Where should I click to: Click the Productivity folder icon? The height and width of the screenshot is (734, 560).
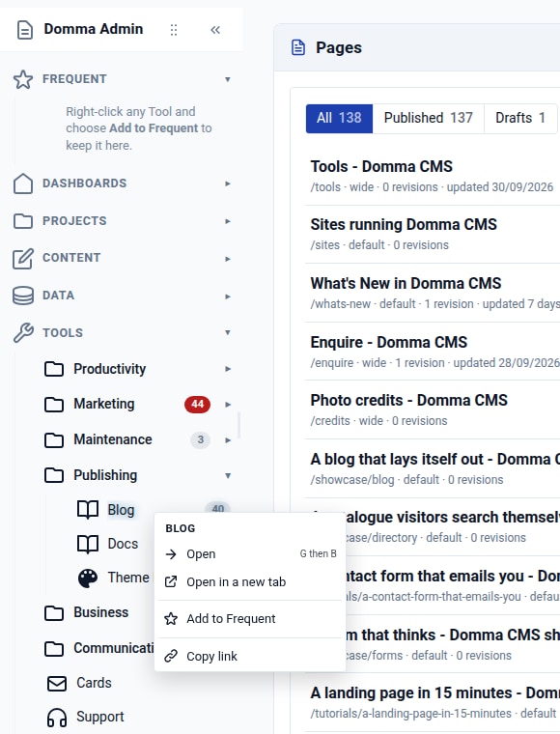(x=54, y=369)
